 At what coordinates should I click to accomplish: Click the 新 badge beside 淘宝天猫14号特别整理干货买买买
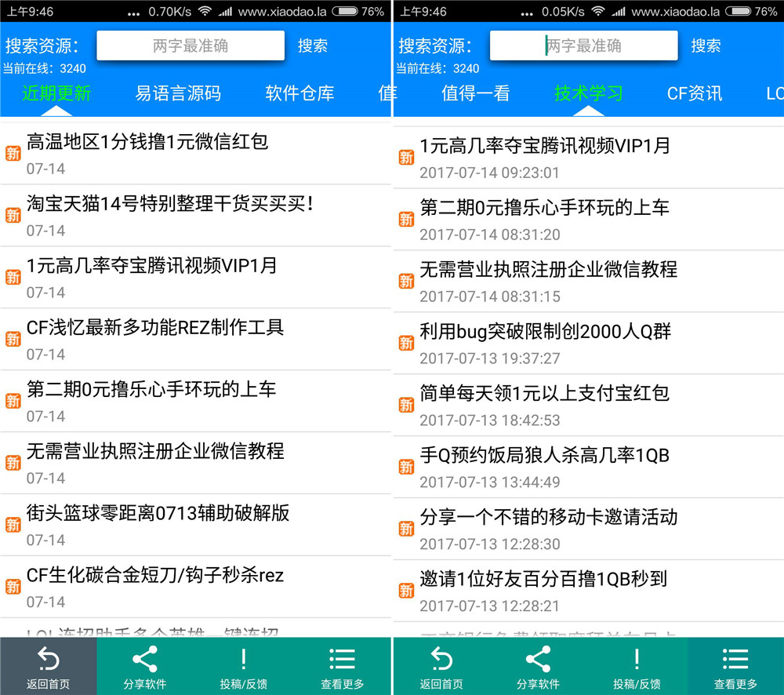click(13, 216)
